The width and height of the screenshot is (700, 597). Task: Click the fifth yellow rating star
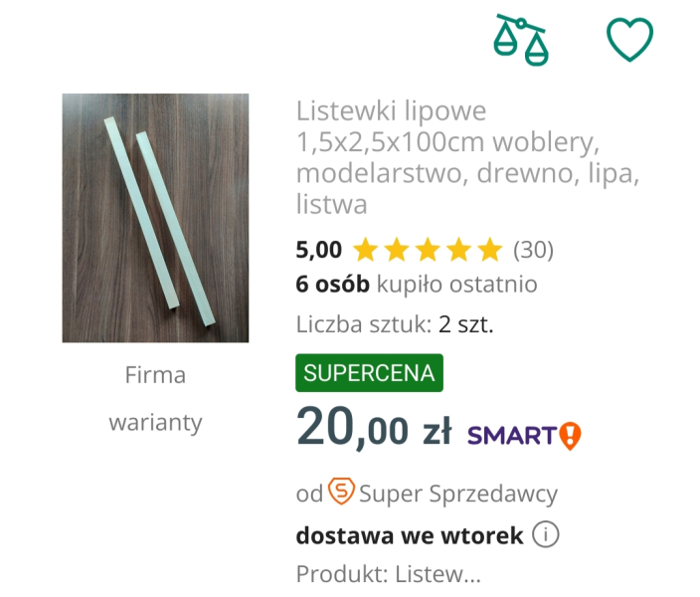(490, 250)
